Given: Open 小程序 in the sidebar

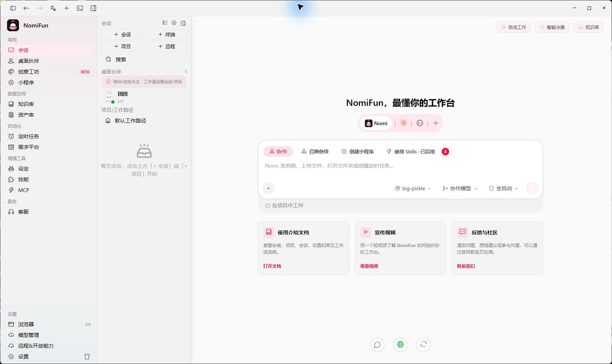Looking at the screenshot, I should coord(49,82).
